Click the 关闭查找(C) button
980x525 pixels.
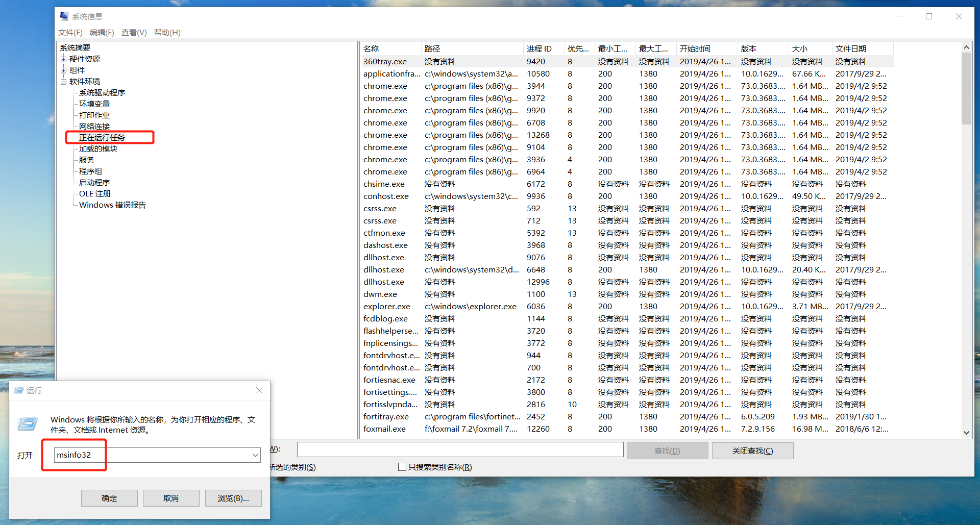(x=753, y=451)
